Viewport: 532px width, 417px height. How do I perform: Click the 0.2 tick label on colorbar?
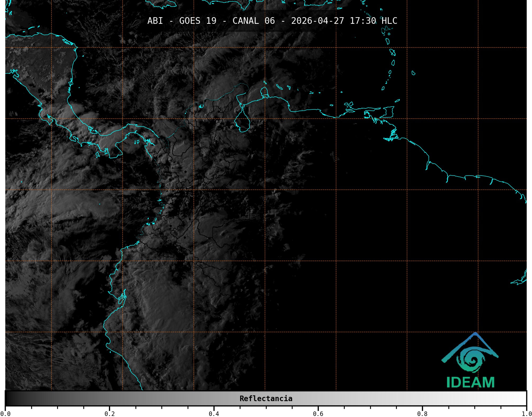[x=110, y=414]
